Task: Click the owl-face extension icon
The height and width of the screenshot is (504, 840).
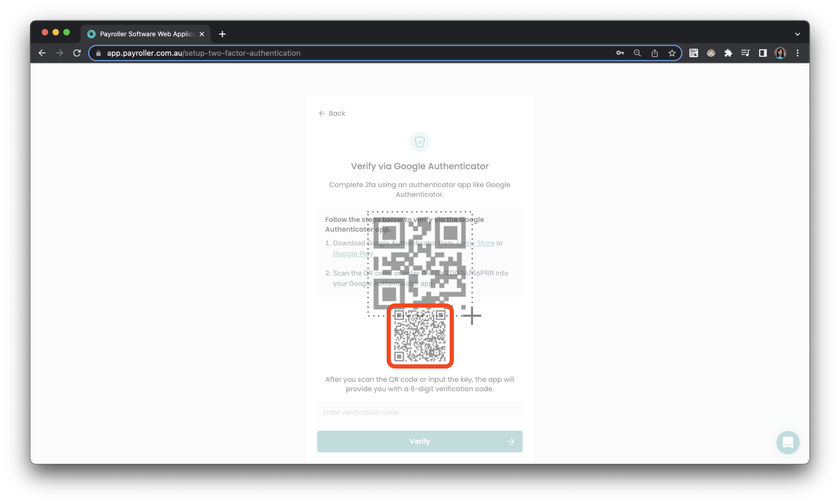Action: click(x=711, y=53)
